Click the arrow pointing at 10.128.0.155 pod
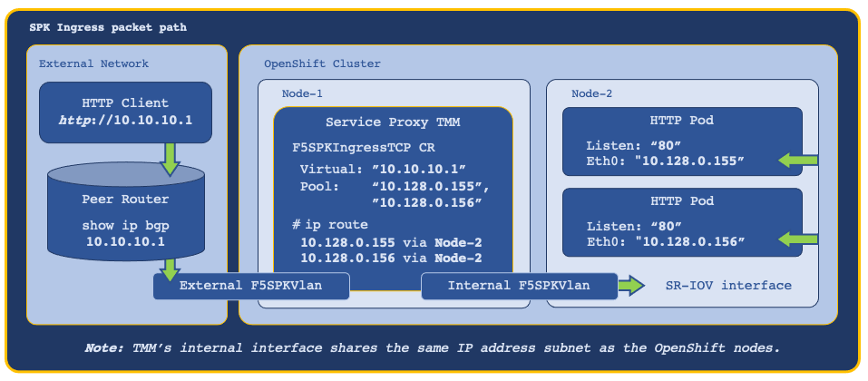This screenshot has height=381, width=868. (x=797, y=161)
